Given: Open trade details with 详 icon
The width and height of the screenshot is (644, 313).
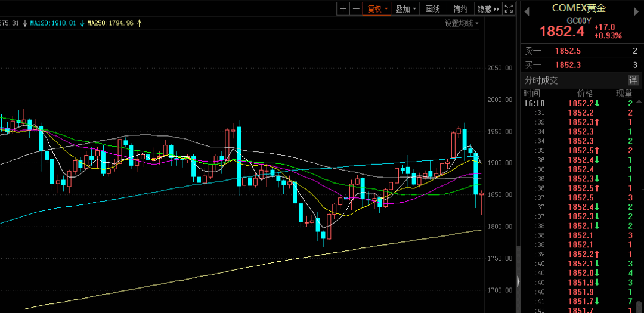Looking at the screenshot, I should (633, 80).
